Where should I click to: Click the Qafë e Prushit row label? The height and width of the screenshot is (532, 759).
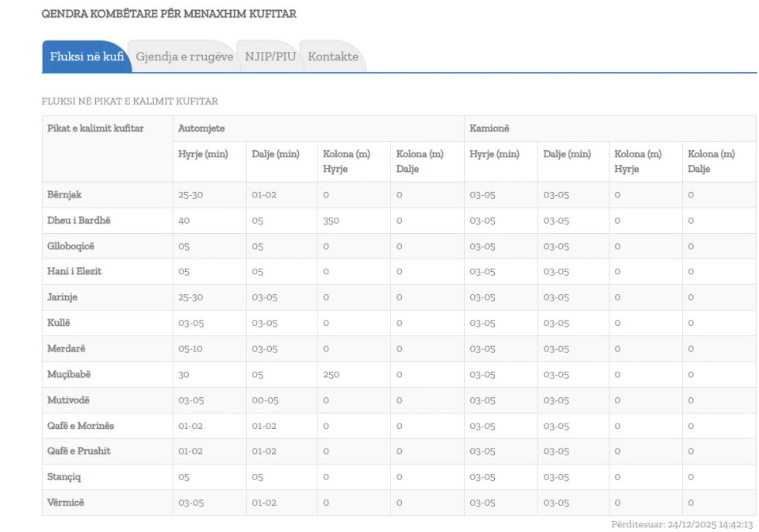click(79, 451)
